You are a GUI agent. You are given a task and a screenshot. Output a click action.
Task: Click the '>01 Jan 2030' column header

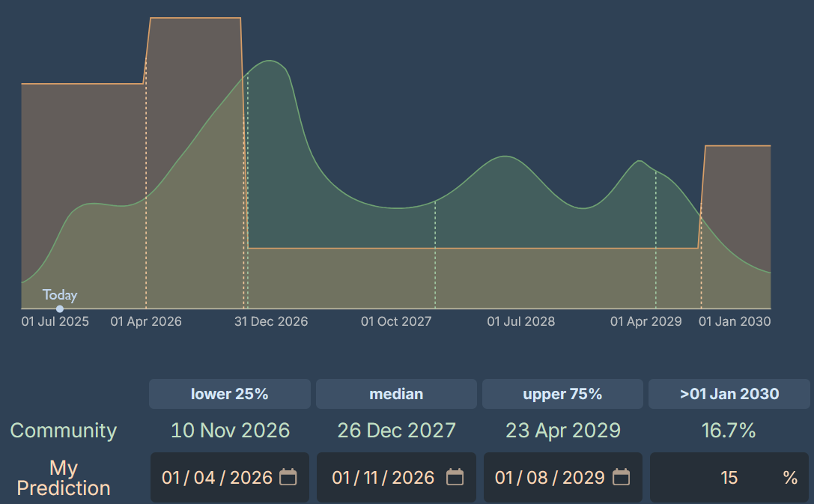point(729,394)
